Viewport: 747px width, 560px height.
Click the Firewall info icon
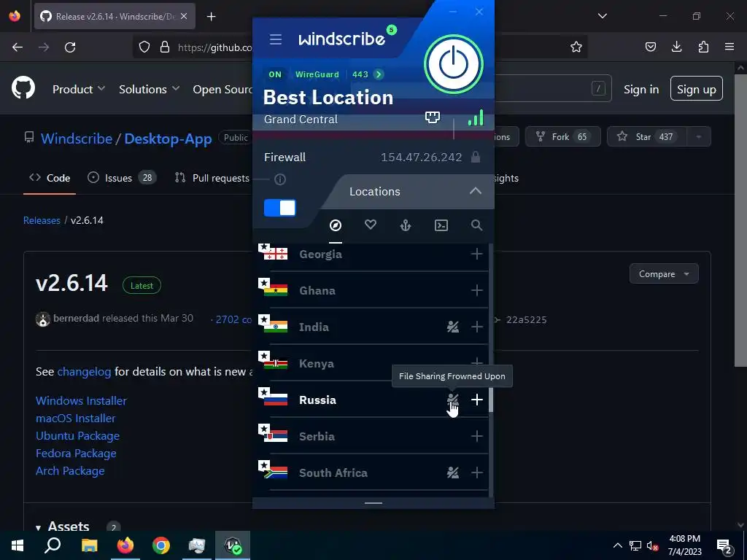(x=280, y=179)
